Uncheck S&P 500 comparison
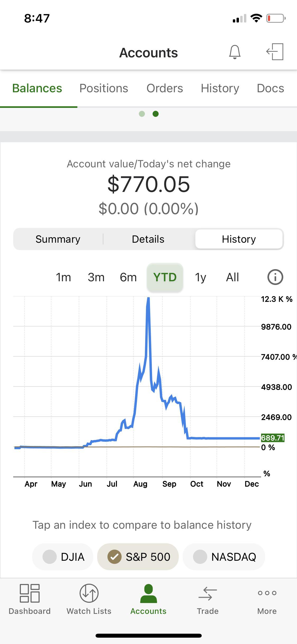 [138, 557]
